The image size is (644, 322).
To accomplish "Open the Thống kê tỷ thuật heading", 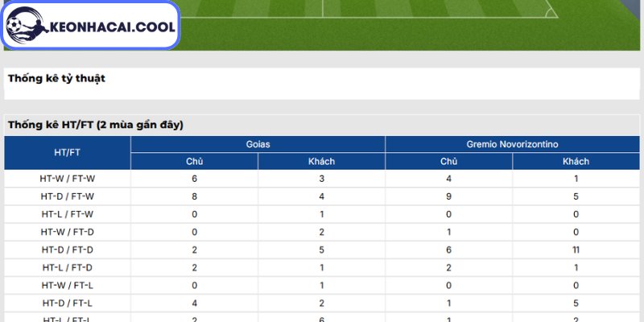I will click(x=56, y=78).
